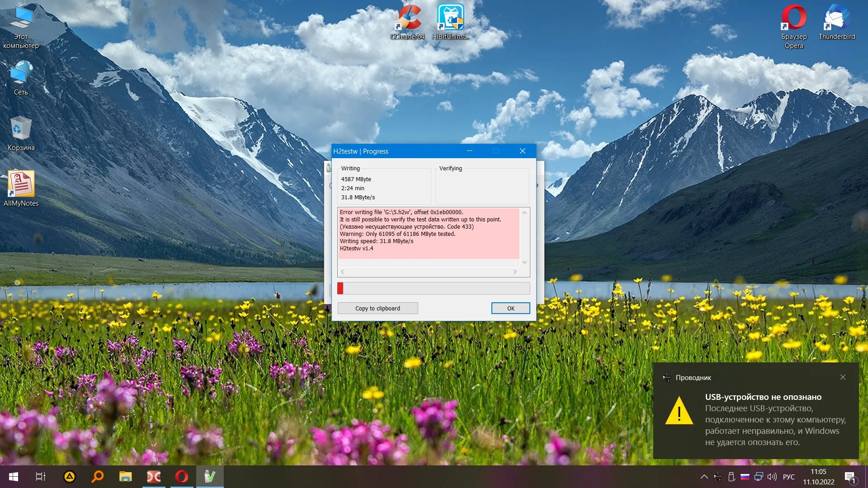868x488 pixels.
Task: Click Opera icon in taskbar
Action: tap(182, 476)
